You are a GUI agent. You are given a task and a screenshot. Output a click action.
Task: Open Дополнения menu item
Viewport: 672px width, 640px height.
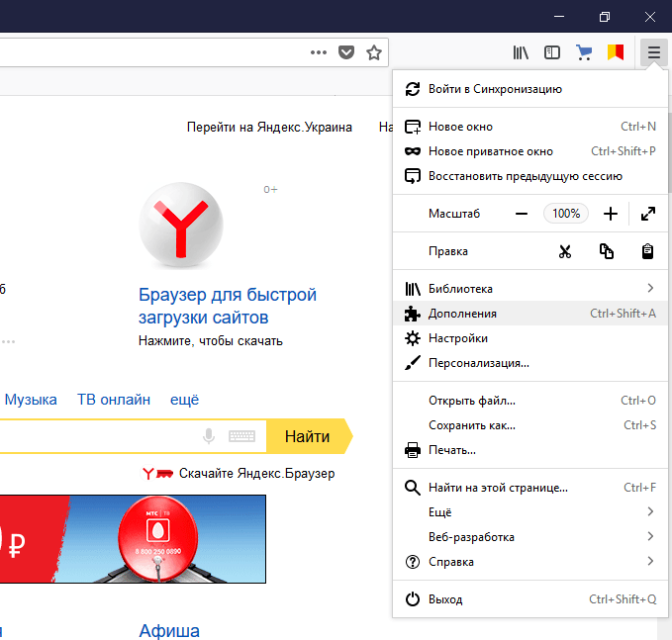530,314
